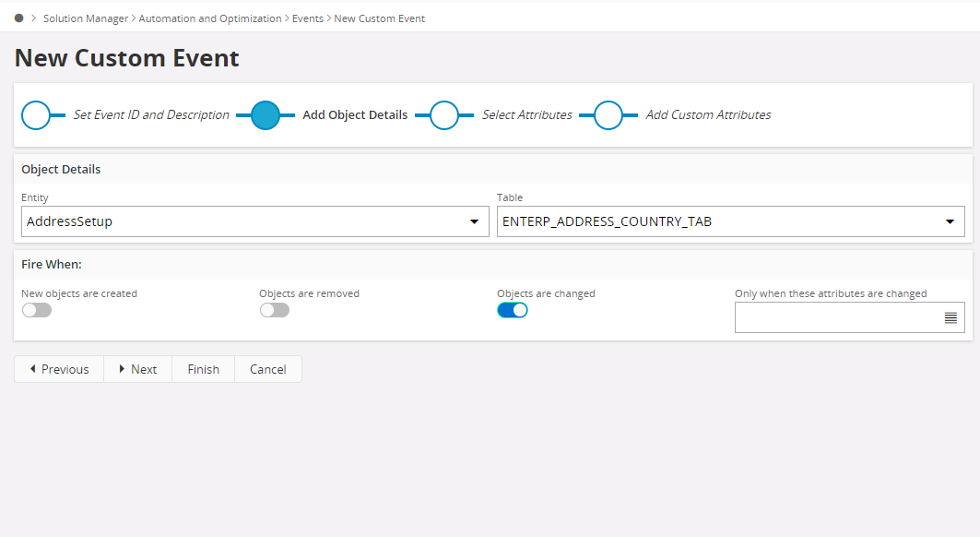This screenshot has width=980, height=537.
Task: Switch to the Add Custom Attributes step label
Action: [x=708, y=114]
